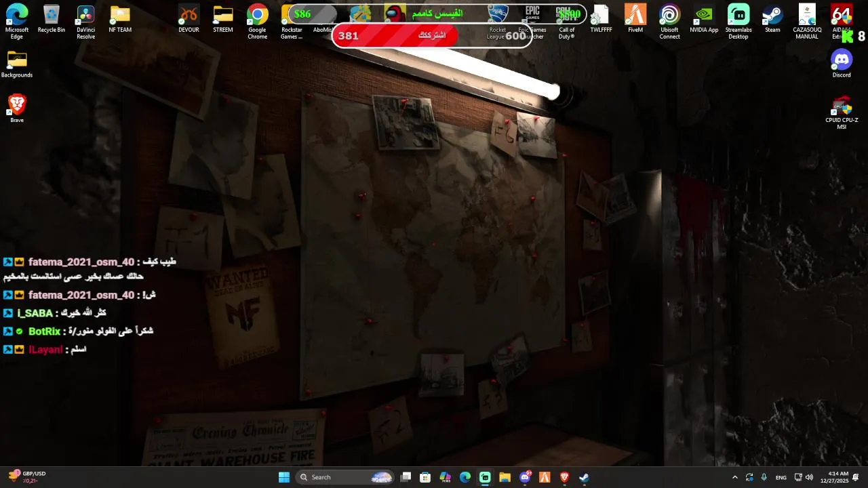
Task: Open File Explorer from the taskbar
Action: [505, 477]
